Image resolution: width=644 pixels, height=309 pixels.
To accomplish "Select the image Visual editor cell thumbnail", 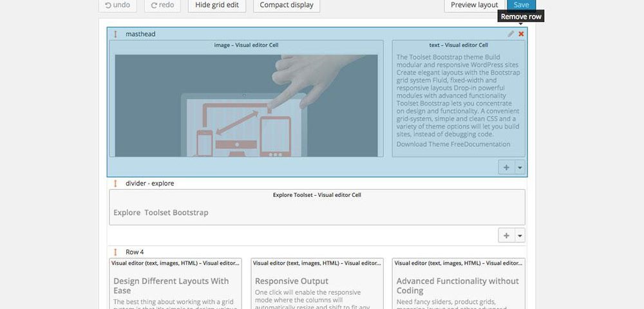I will (246, 105).
